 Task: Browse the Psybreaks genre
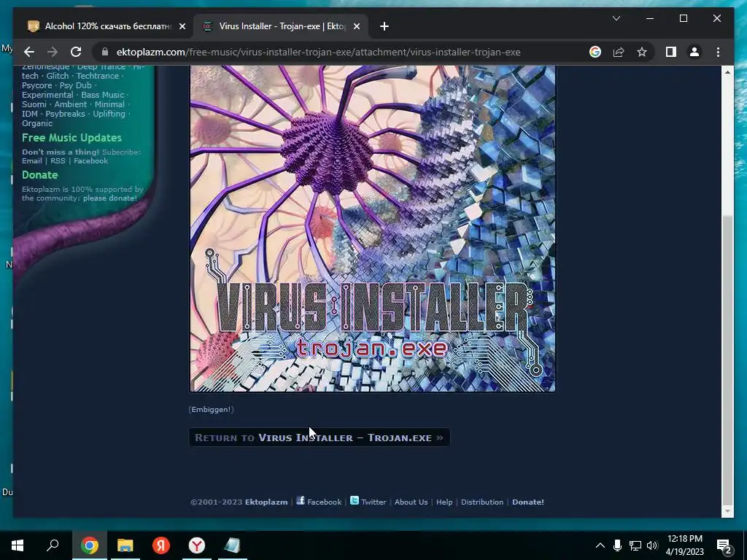[x=65, y=114]
